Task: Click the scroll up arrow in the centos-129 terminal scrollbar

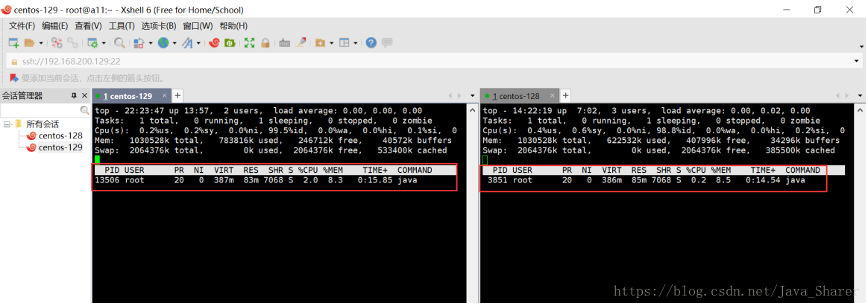Action: point(473,110)
